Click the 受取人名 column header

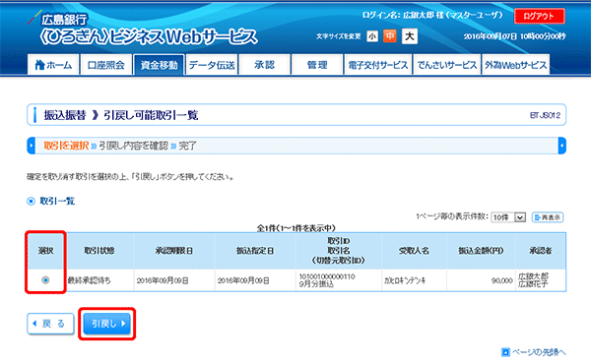[414, 250]
